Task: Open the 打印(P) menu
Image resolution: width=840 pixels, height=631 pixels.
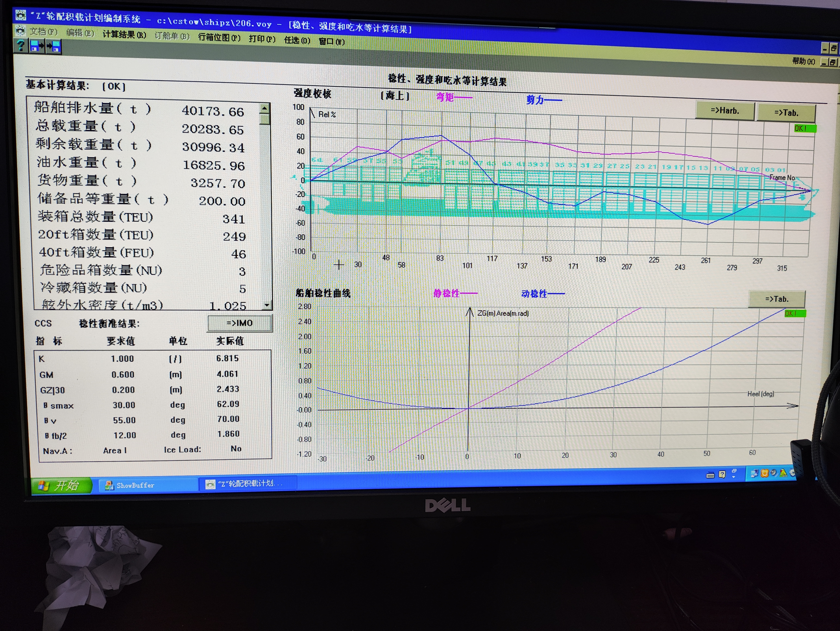Action: [x=262, y=39]
